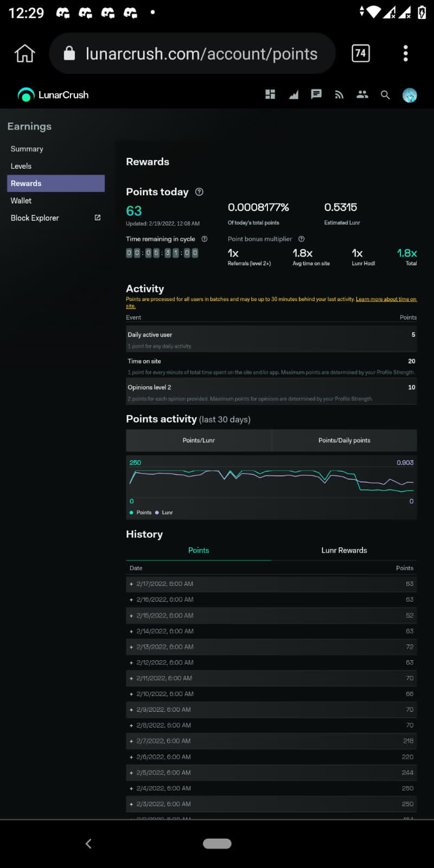Click the 1.8x Total multiplier value
The width and height of the screenshot is (434, 868).
407,253
